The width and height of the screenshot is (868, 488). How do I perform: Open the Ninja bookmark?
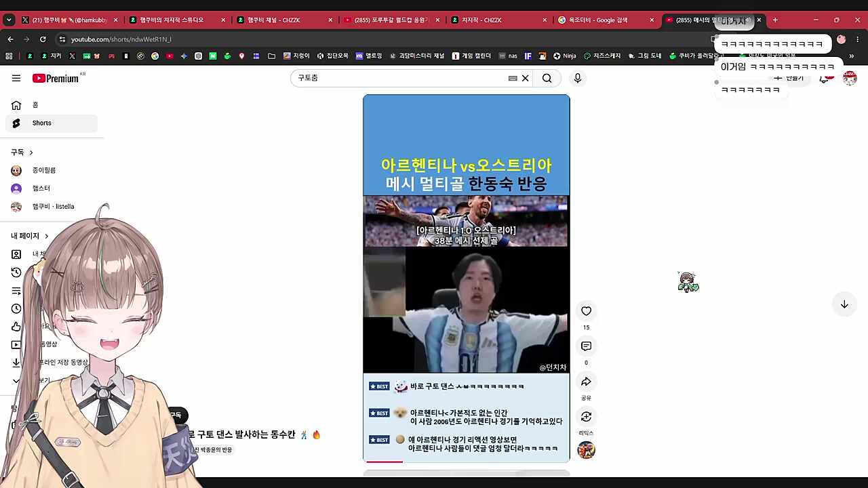tap(564, 56)
